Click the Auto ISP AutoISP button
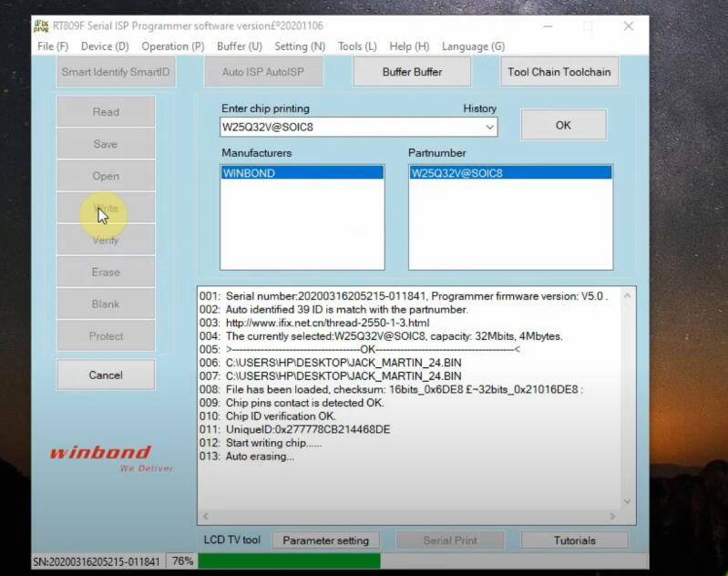Image resolution: width=728 pixels, height=576 pixels. coord(263,72)
